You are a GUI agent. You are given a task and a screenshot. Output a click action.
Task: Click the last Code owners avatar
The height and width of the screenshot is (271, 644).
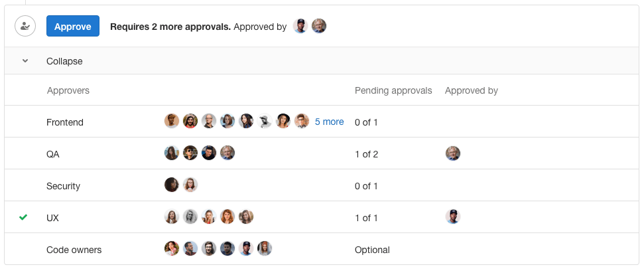click(265, 249)
